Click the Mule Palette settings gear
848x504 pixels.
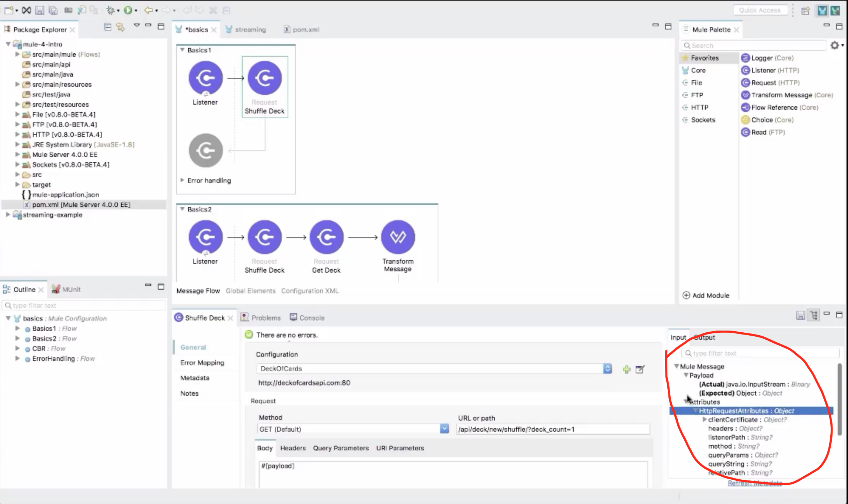point(834,45)
